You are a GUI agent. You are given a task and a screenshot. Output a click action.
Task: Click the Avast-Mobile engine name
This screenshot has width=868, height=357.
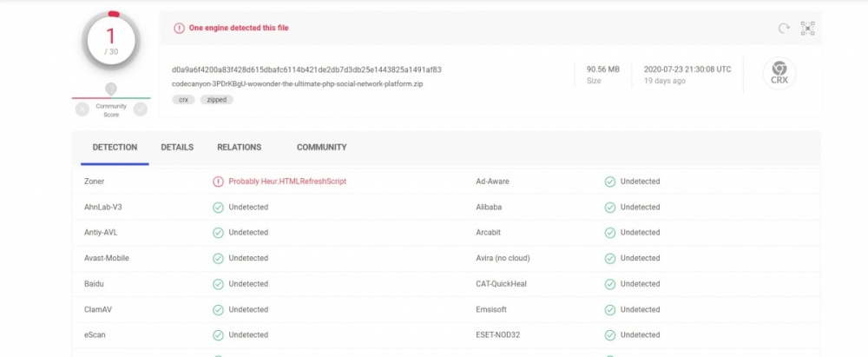click(107, 258)
